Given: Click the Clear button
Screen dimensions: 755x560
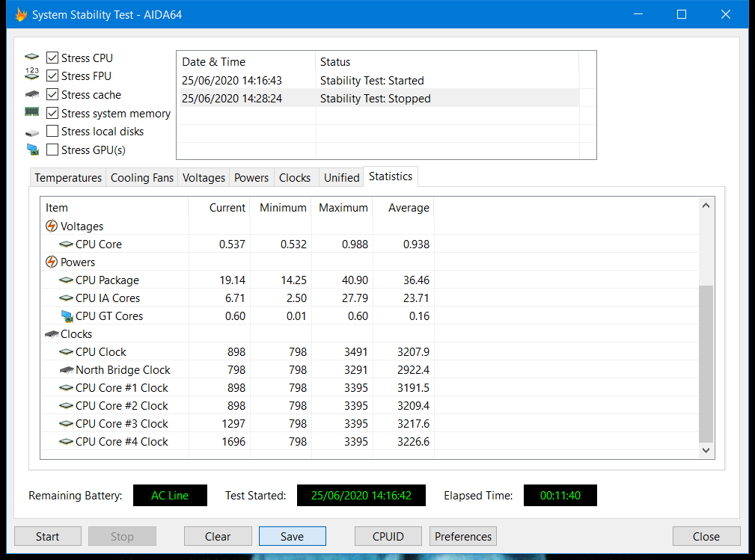Looking at the screenshot, I should pos(218,536).
